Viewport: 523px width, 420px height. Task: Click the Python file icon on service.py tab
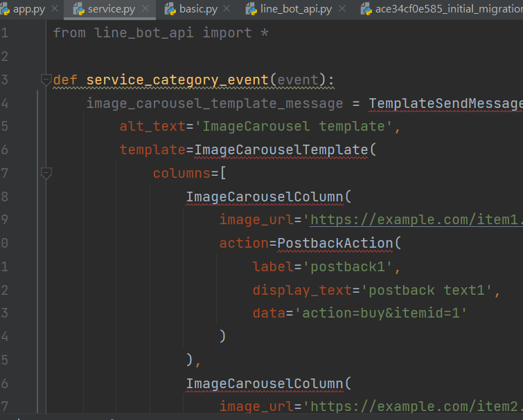(x=79, y=9)
